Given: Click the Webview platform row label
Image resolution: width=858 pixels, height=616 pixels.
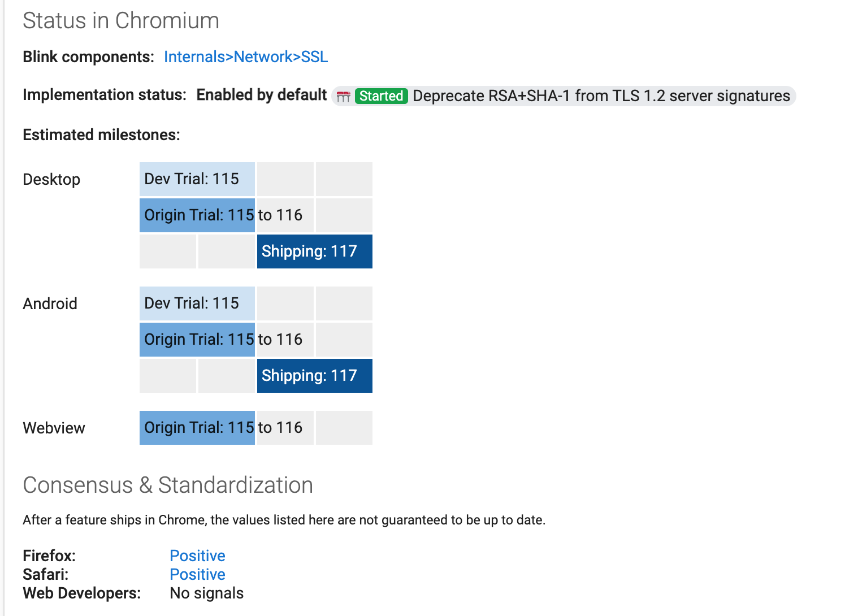Looking at the screenshot, I should point(54,428).
